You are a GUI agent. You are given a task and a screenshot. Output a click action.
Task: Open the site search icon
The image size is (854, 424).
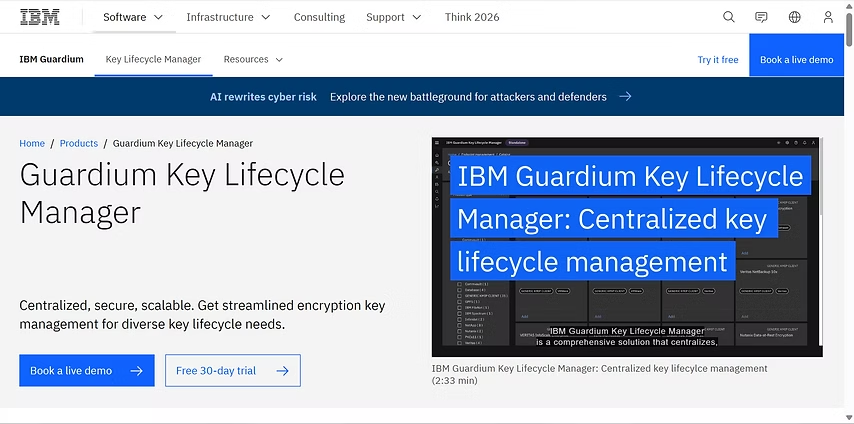coord(729,17)
